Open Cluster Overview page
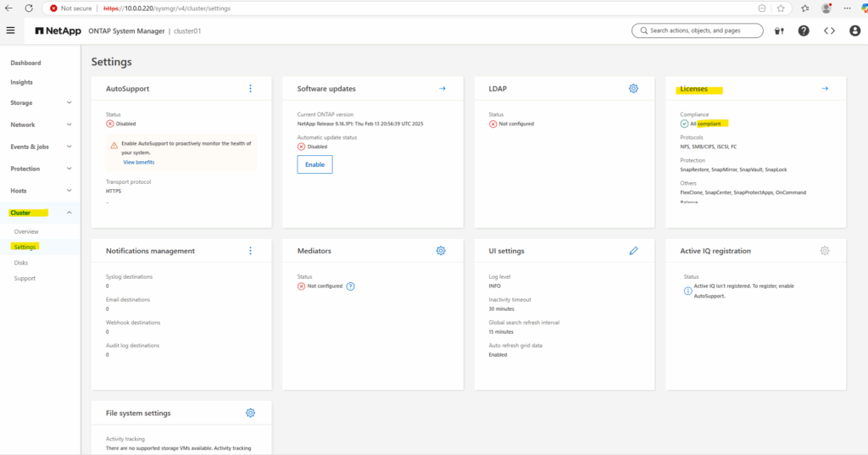Image resolution: width=868 pixels, height=455 pixels. (x=26, y=232)
